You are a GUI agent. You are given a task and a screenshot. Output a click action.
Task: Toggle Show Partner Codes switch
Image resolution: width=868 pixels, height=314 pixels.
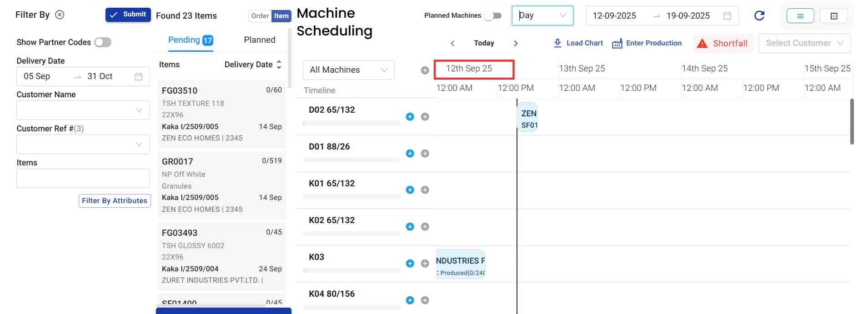(103, 42)
